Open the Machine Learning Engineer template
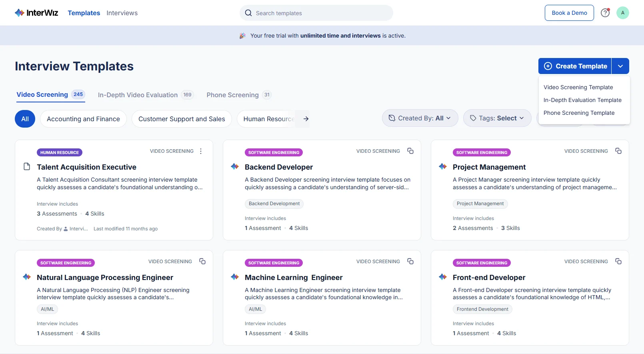644x354 pixels. 294,278
